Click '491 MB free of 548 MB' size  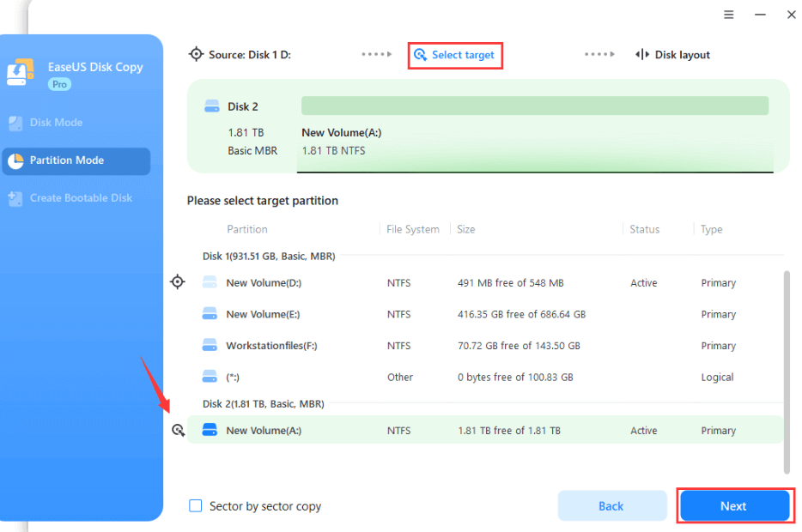(510, 282)
